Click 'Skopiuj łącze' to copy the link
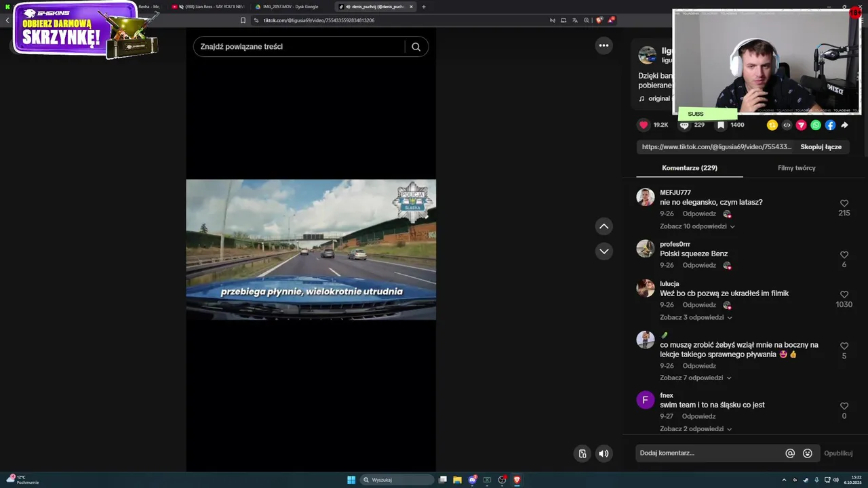 pos(821,147)
